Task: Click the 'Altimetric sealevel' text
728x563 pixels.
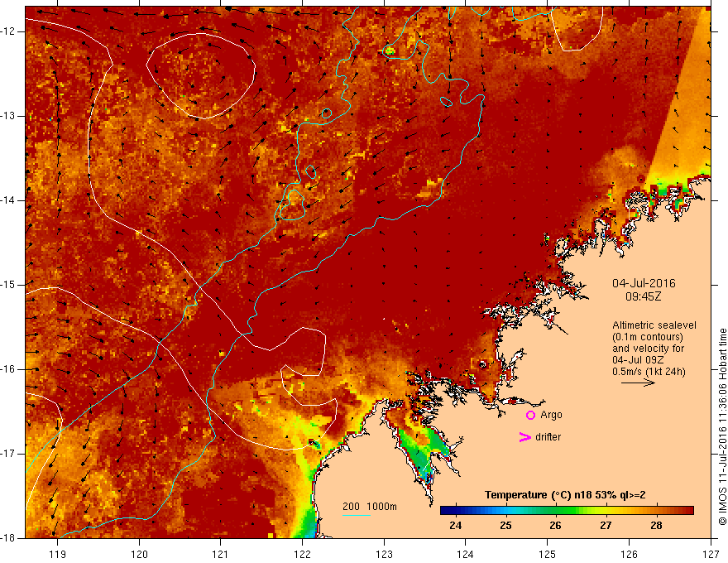Action: tap(654, 325)
